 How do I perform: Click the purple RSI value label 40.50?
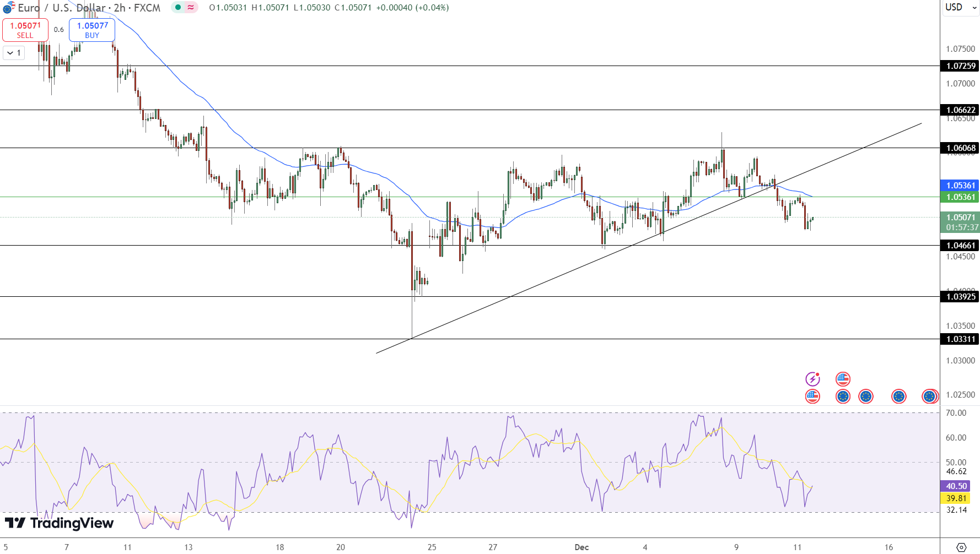pos(955,486)
